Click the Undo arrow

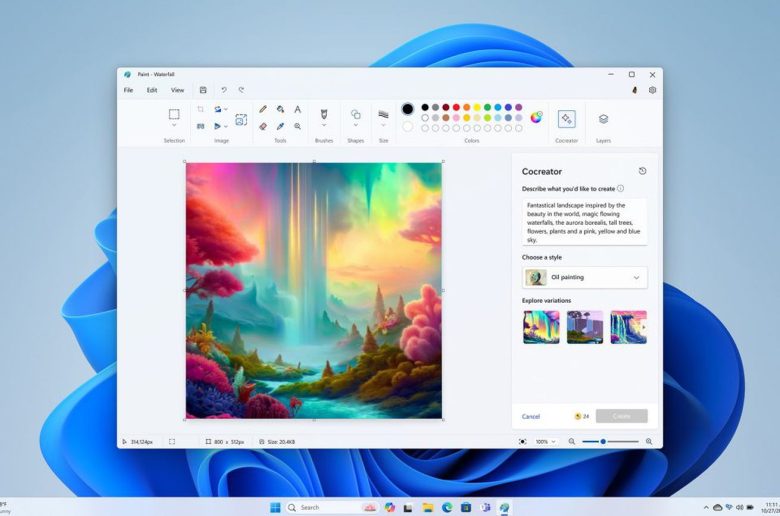pyautogui.click(x=224, y=90)
